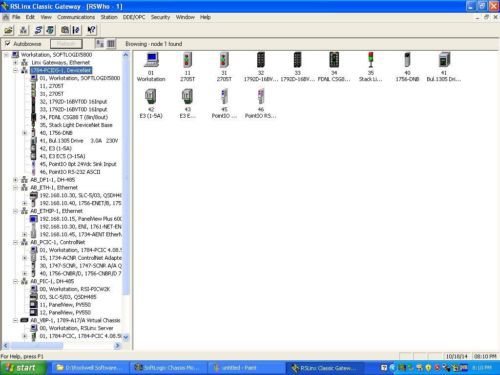
Task: Click the open folder toolbar icon
Action: coord(9,30)
